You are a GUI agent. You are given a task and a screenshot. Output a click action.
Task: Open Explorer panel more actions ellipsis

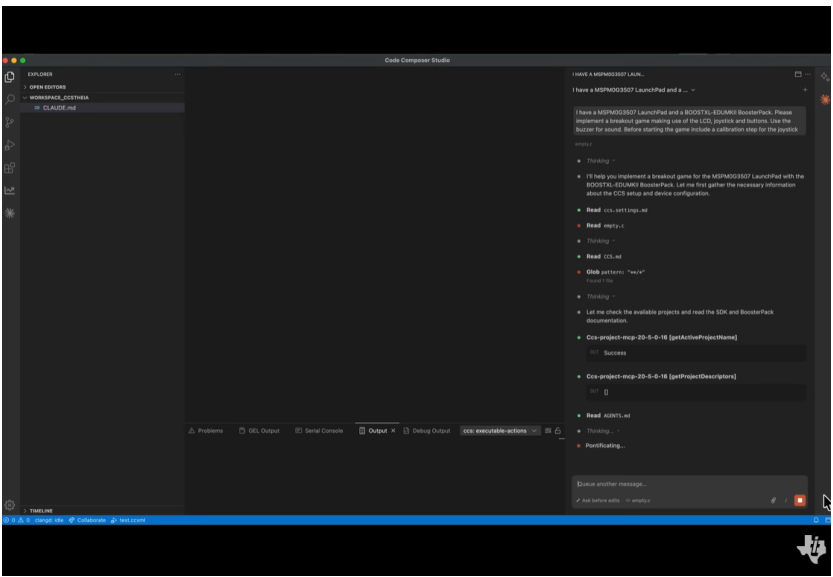177,74
